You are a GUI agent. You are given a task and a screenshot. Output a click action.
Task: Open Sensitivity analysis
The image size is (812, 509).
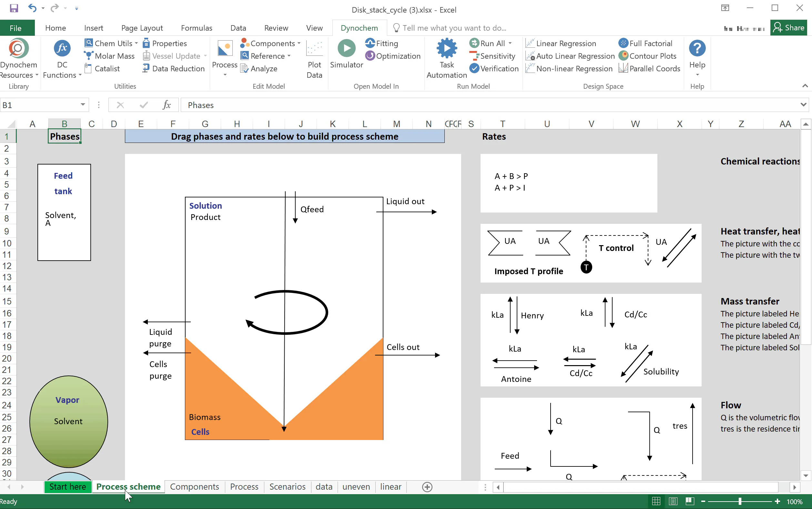pos(492,56)
